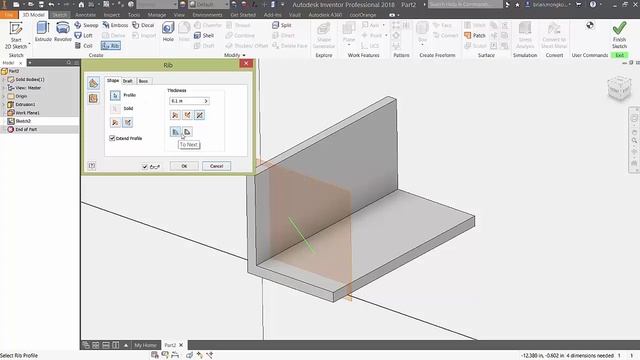The image size is (640, 360).
Task: Expand Origin folder node
Action: [4, 96]
